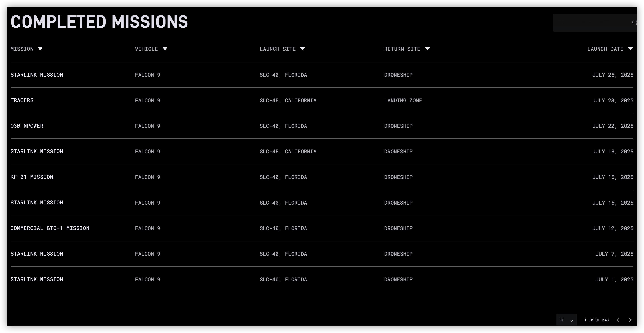Image resolution: width=644 pixels, height=333 pixels.
Task: Click the previous page left arrow
Action: pos(618,320)
